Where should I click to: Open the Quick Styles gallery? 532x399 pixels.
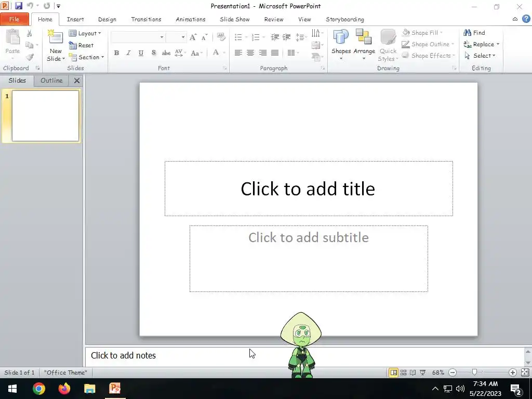coord(388,45)
